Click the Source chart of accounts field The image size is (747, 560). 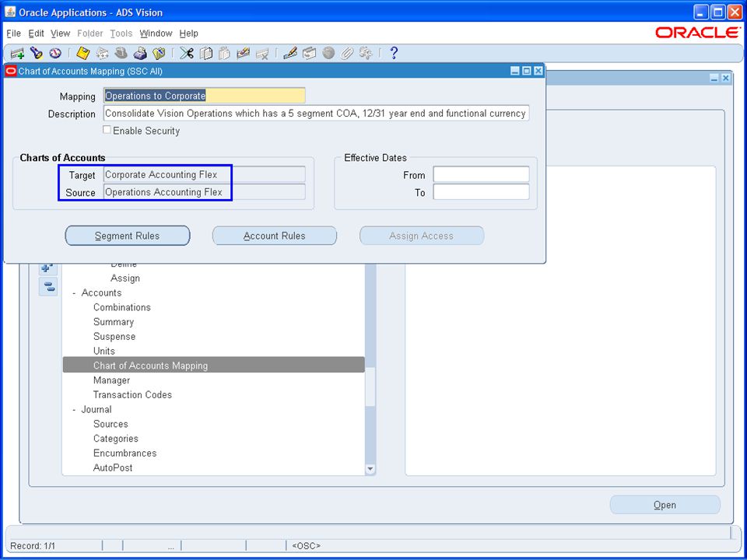(205, 192)
